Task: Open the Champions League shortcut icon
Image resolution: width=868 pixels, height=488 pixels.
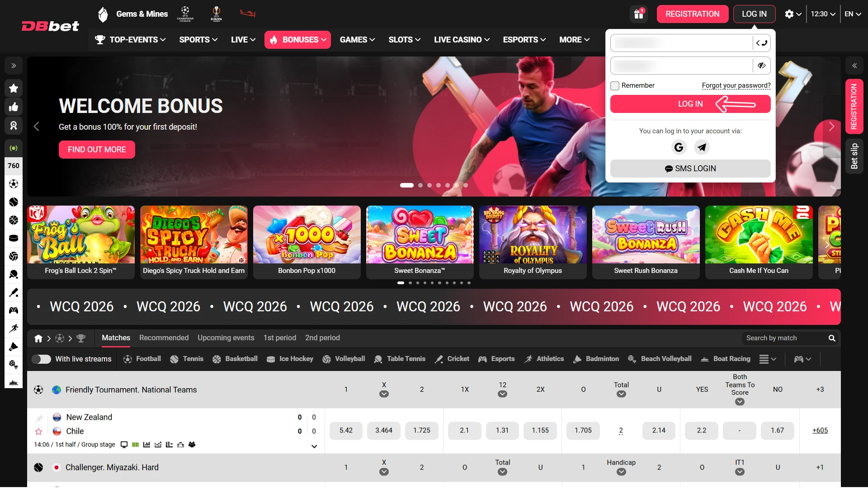Action: (185, 14)
